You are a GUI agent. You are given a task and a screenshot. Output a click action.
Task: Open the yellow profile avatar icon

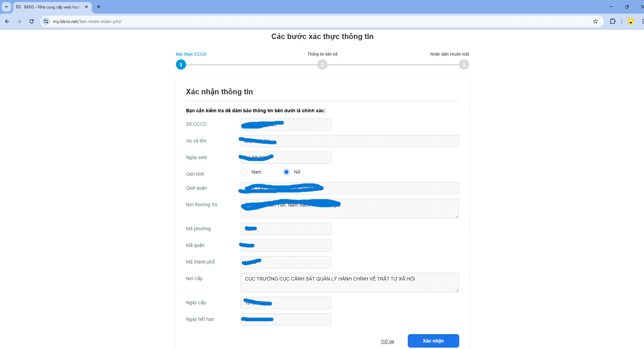tap(630, 21)
